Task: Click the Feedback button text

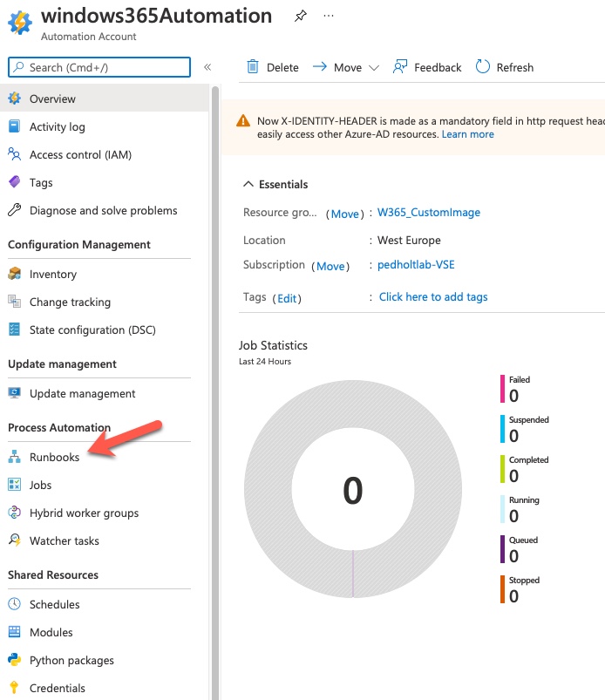Action: [438, 67]
